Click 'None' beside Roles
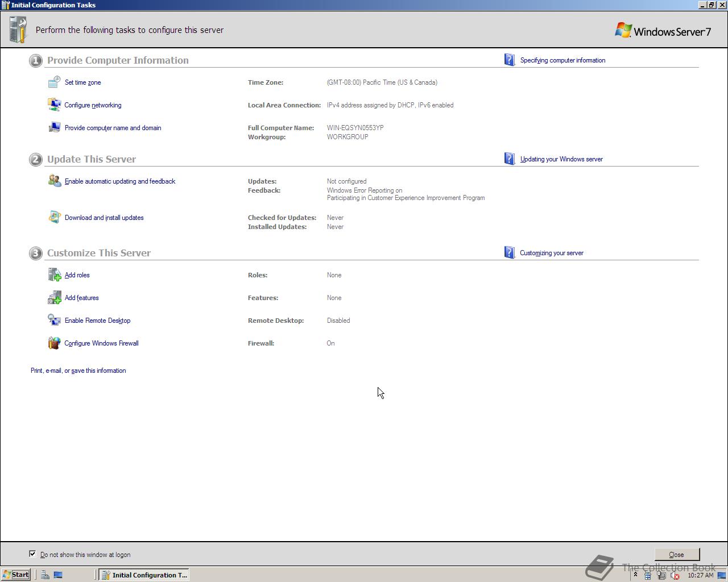The height and width of the screenshot is (582, 728). tap(334, 275)
